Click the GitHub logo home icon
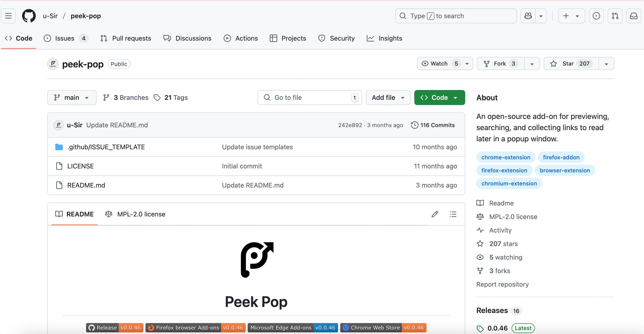The height and width of the screenshot is (334, 644). (x=29, y=16)
